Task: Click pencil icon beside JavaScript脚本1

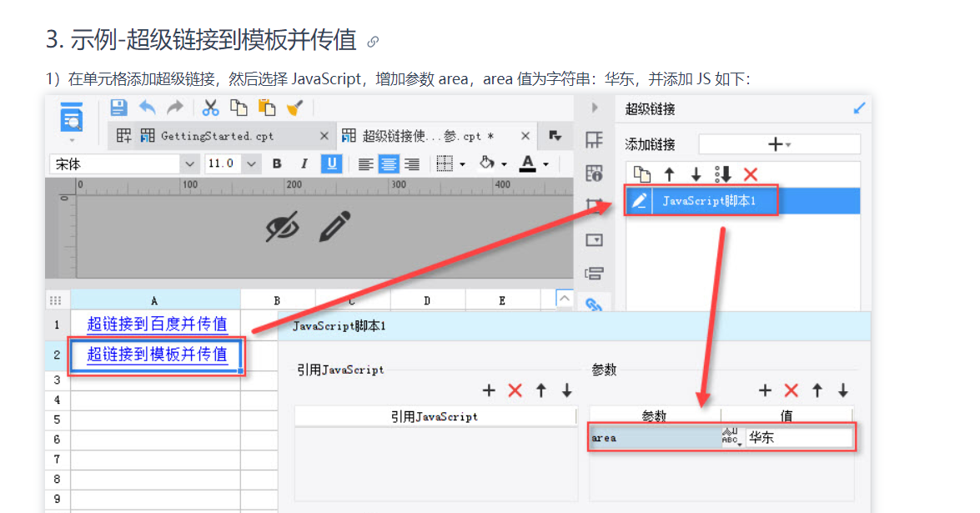Action: [x=639, y=201]
